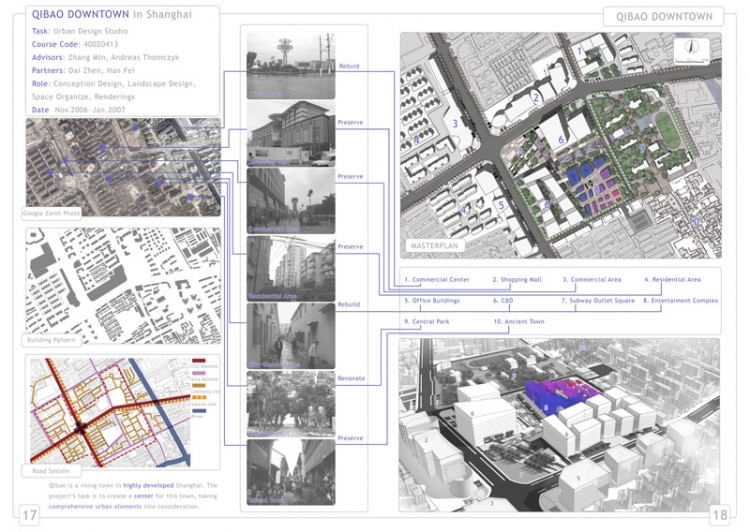The width and height of the screenshot is (750, 532).
Task: Click legend entry '5. Office Buildings'
Action: pyautogui.click(x=432, y=300)
